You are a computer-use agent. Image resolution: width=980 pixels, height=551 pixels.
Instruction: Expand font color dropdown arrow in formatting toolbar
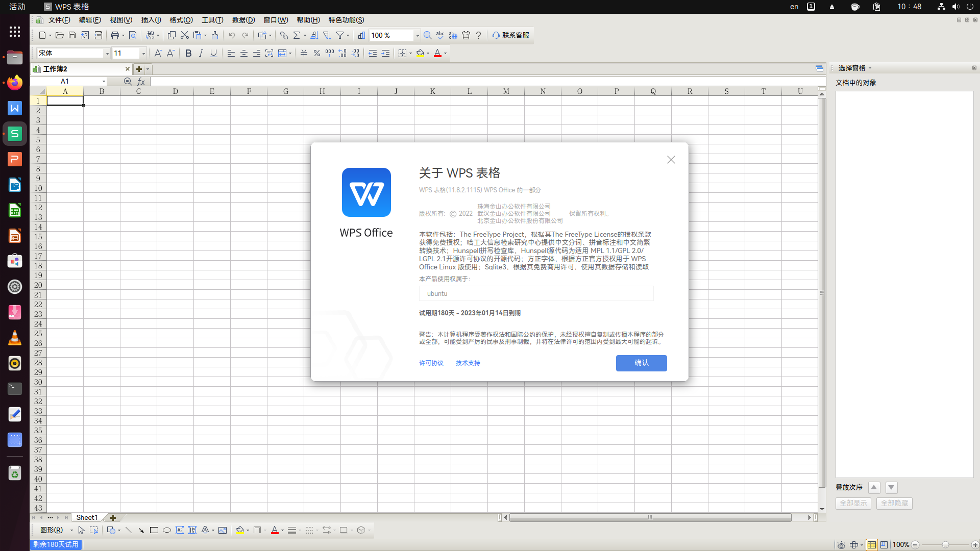tap(446, 53)
